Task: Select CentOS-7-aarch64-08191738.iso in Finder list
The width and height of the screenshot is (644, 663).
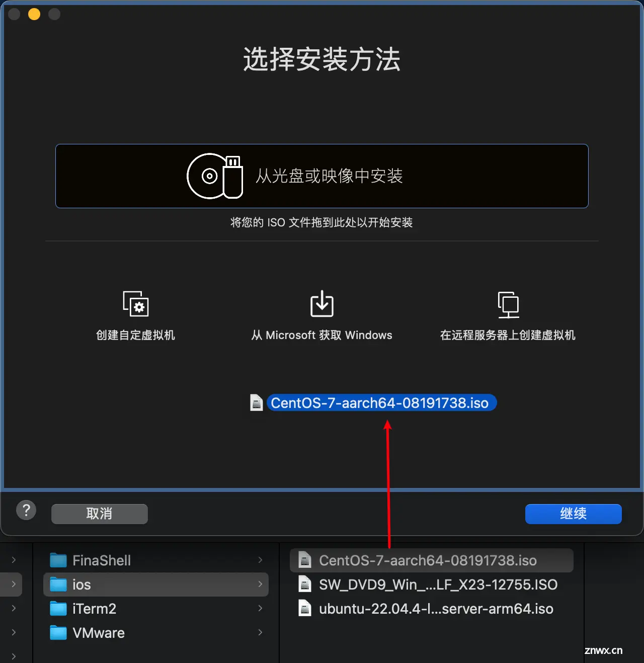Action: [432, 560]
